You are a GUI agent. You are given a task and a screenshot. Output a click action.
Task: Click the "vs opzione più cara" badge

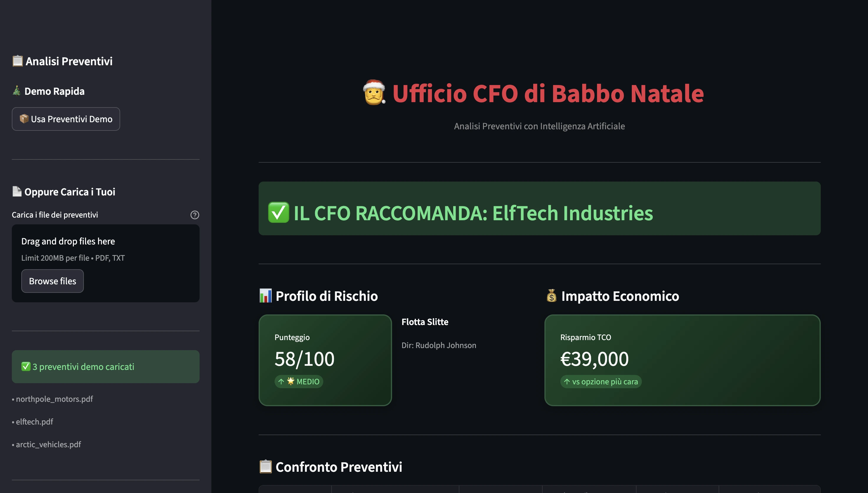click(601, 382)
